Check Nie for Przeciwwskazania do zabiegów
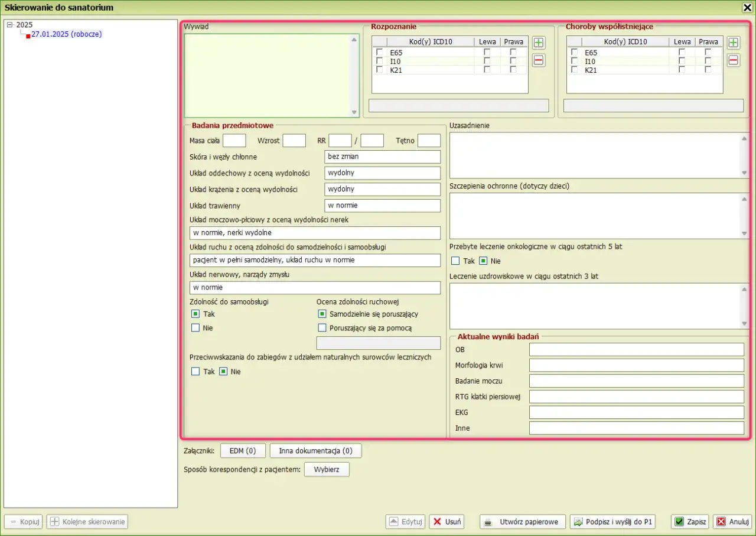Screen dimensions: 756x536 pyautogui.click(x=223, y=372)
